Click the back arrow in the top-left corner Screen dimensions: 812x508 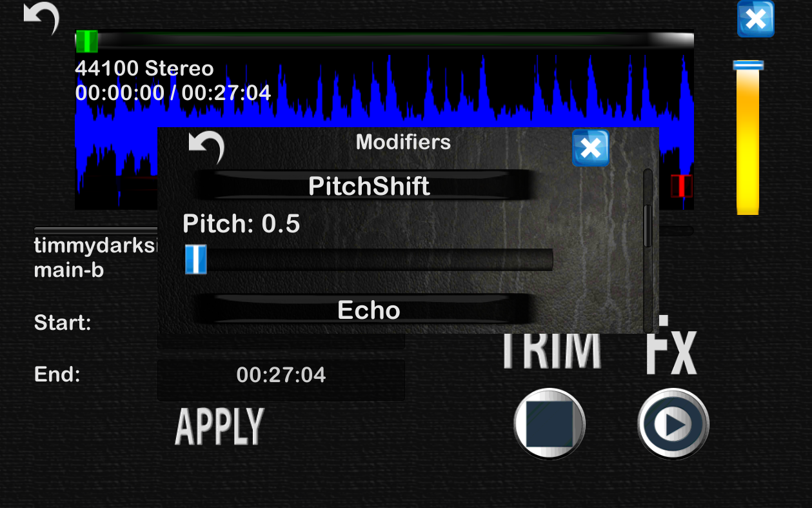[41, 18]
